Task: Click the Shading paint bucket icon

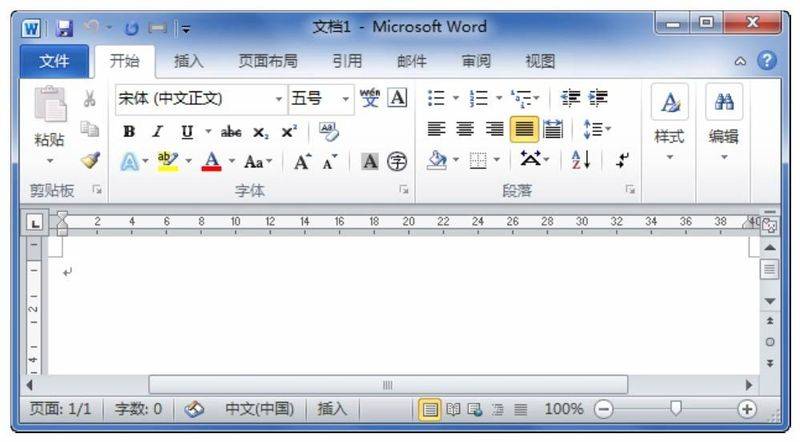Action: click(x=437, y=161)
